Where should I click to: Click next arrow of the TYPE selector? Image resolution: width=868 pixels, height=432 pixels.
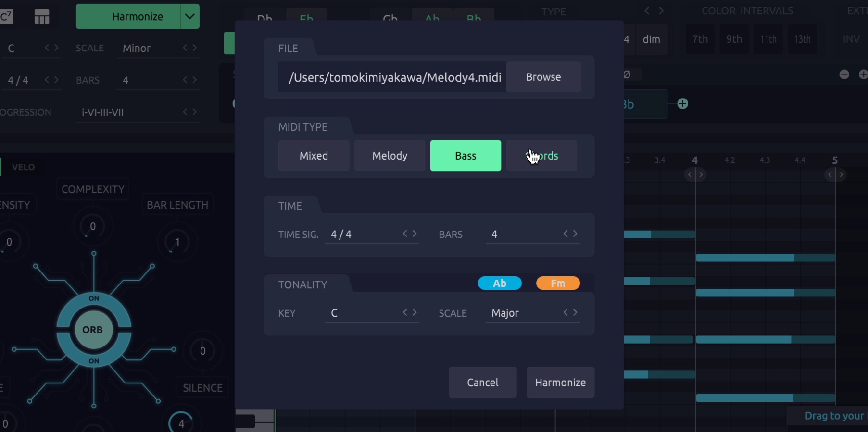pos(661,11)
